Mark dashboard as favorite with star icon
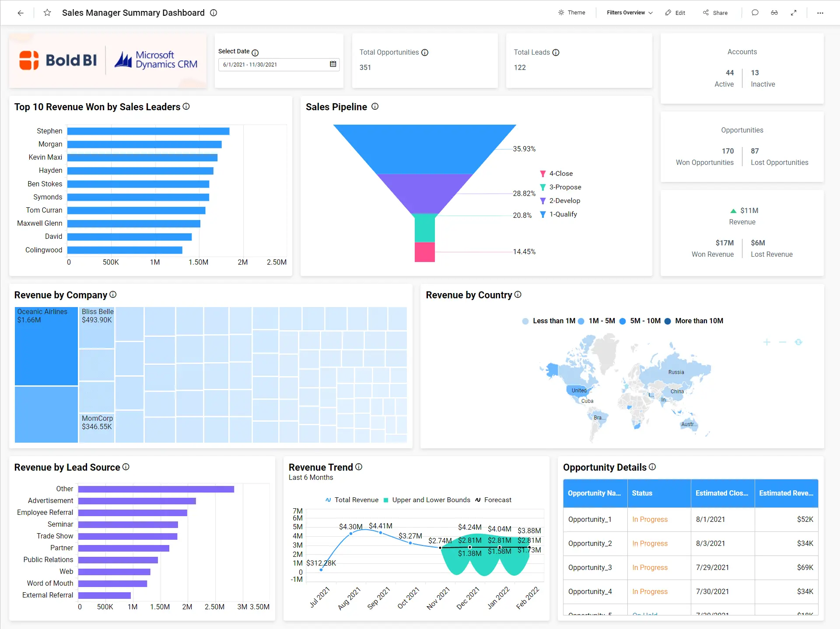 (x=47, y=13)
